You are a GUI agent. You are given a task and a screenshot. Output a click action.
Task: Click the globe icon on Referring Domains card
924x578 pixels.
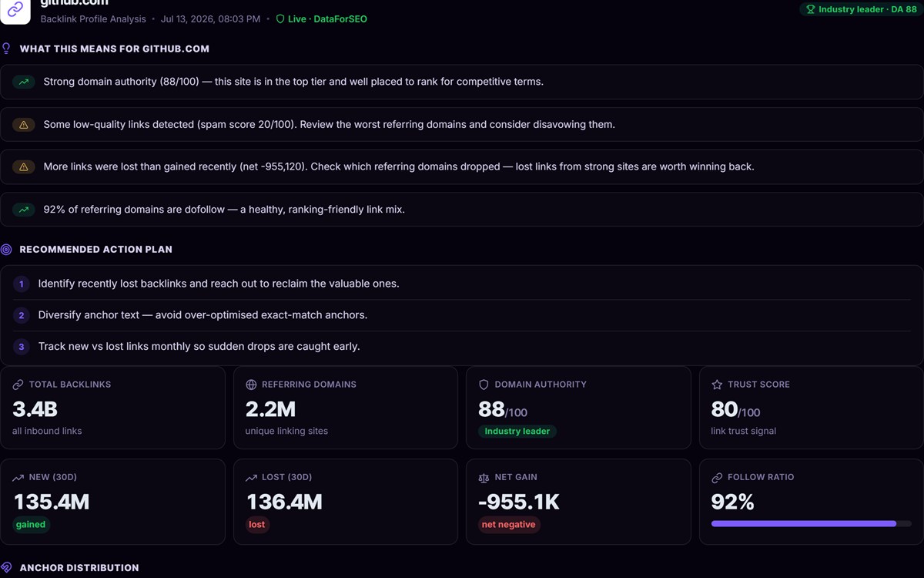(251, 385)
